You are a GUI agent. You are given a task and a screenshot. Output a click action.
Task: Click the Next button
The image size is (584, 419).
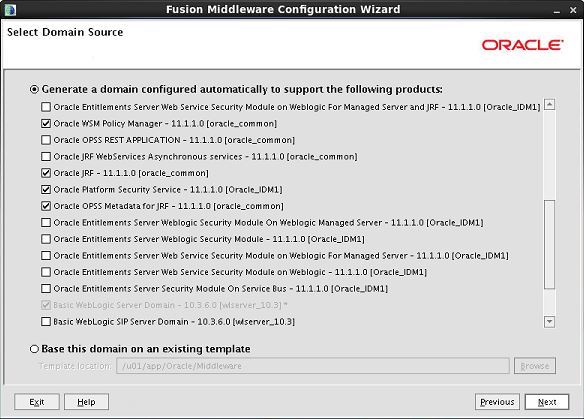click(x=547, y=402)
